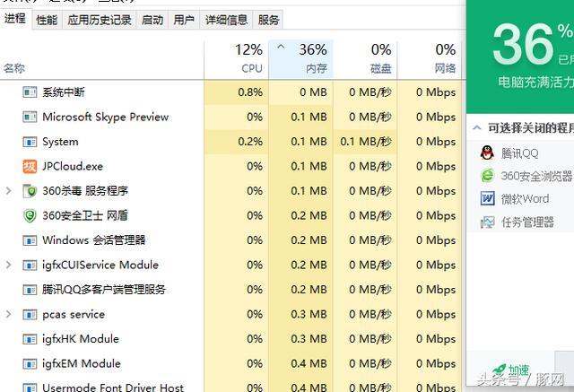Click 0.2% CPU value of System
Screen dimensions: 574x392
pyautogui.click(x=250, y=141)
